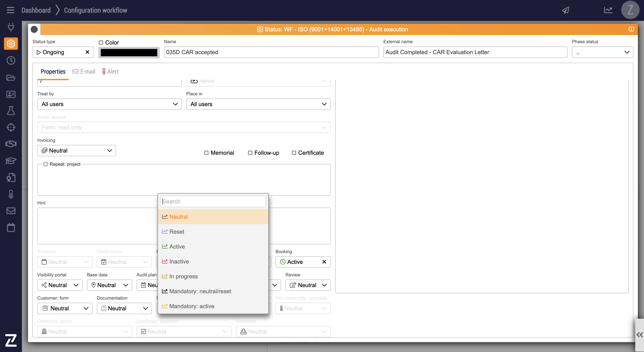Choose Mandatory: active from the list

(191, 306)
